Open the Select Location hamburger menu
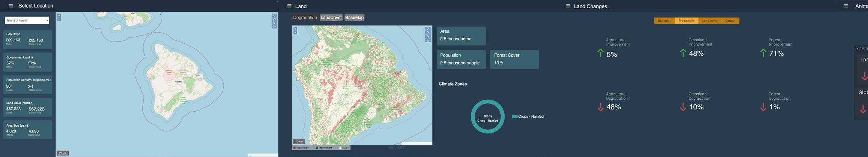 pos(10,6)
